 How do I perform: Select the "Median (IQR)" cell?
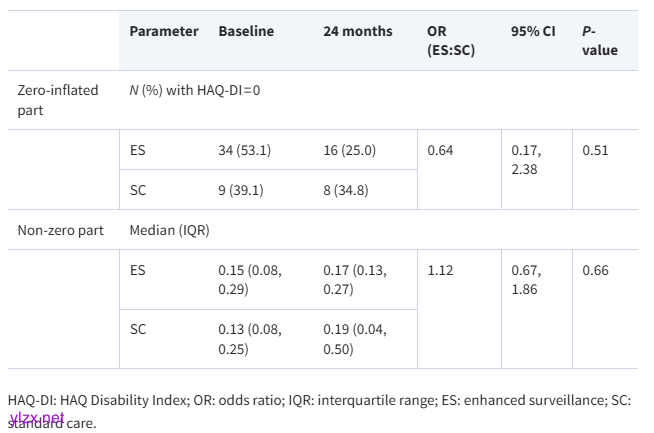pyautogui.click(x=170, y=230)
